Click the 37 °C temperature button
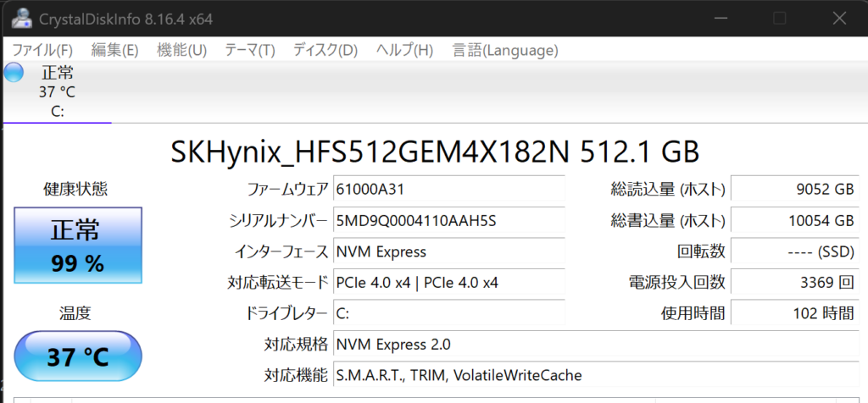Viewport: 868px width, 403px height. 77,356
